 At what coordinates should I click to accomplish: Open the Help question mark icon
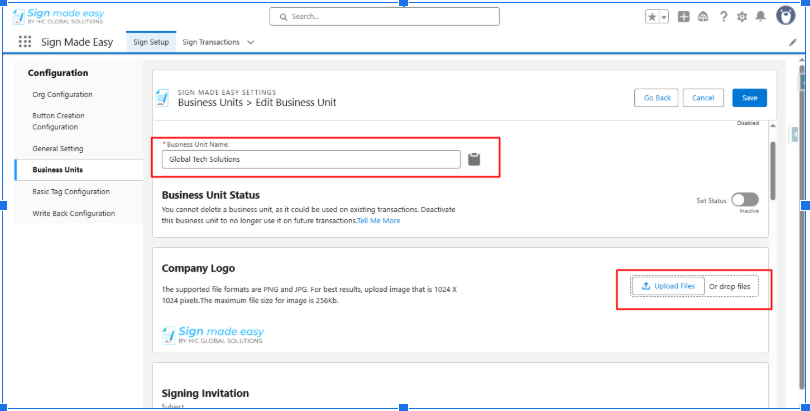click(723, 17)
